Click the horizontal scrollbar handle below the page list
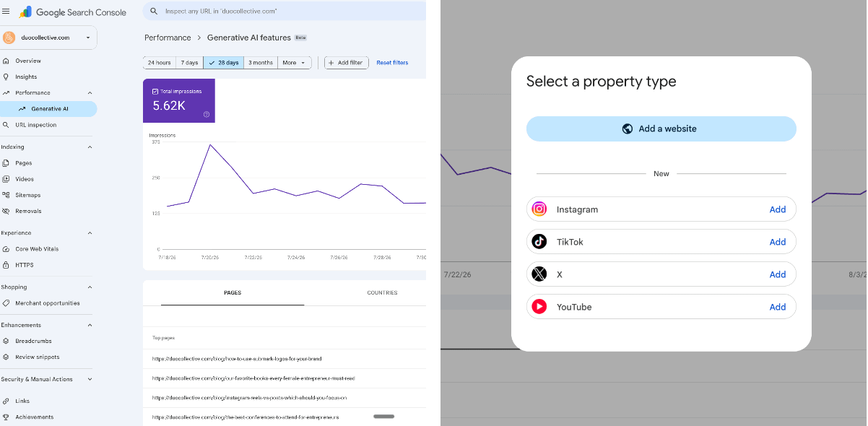 click(384, 417)
